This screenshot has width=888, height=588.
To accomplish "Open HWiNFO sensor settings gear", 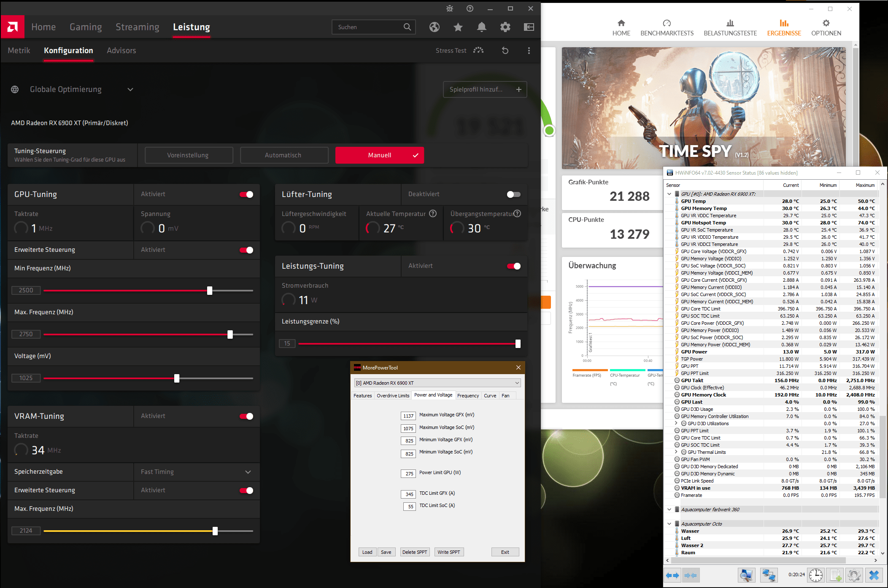I will click(x=854, y=575).
